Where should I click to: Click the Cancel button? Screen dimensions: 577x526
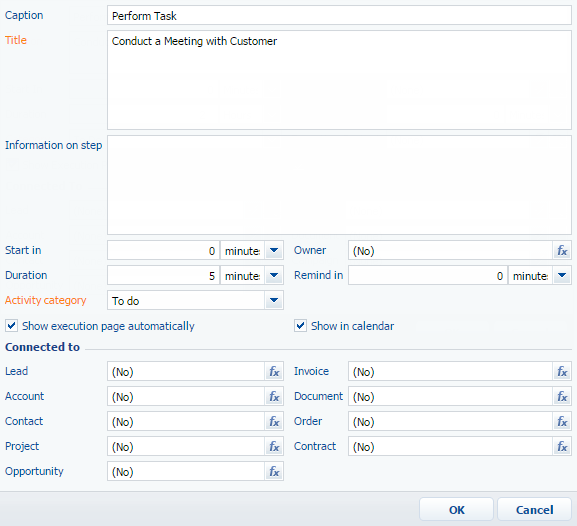click(x=534, y=509)
